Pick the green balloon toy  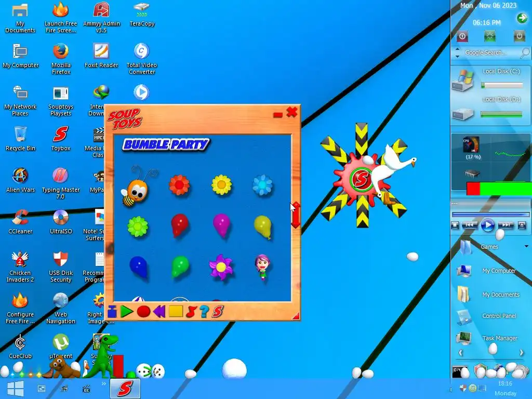tap(180, 268)
